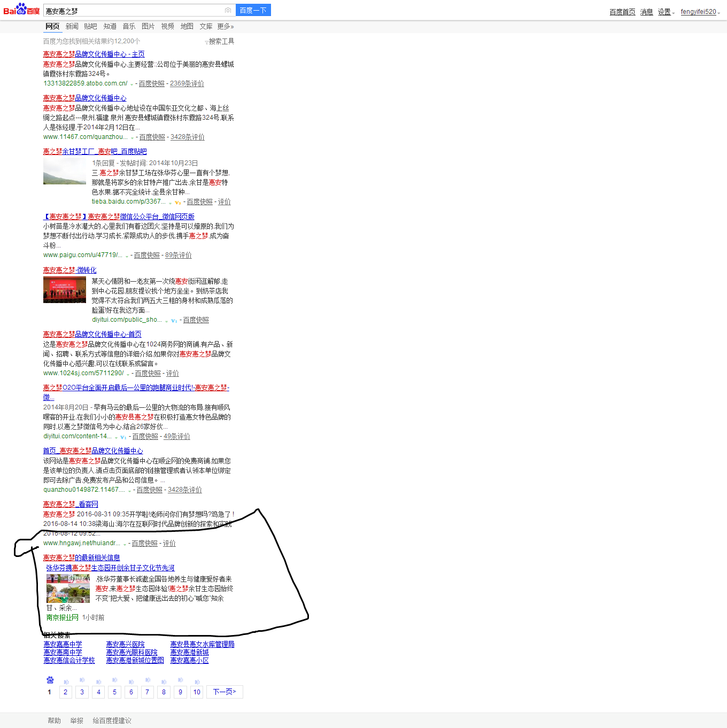Expand arrow next to www.hngawj.net URL

click(x=125, y=544)
